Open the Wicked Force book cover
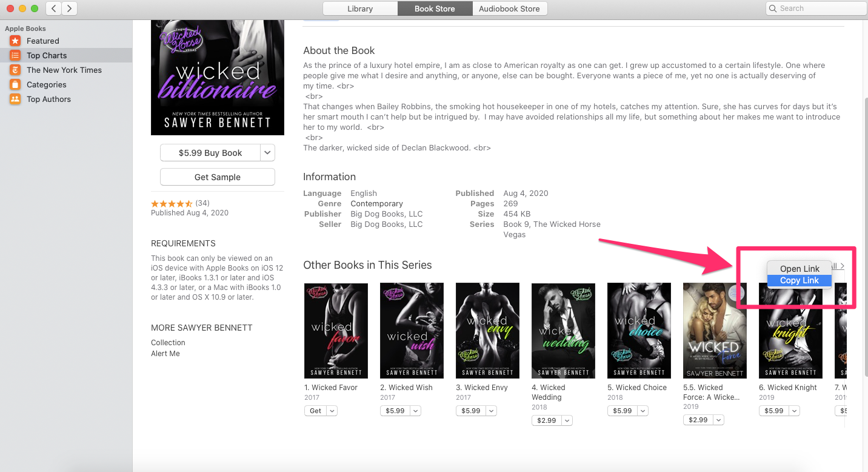Screen dimensions: 868x472 (715, 331)
